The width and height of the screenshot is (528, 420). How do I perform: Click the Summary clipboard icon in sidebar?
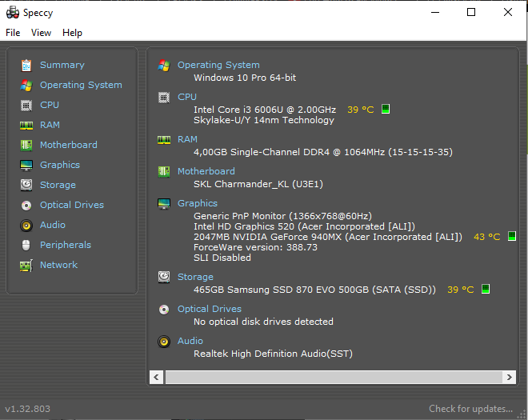click(x=26, y=66)
